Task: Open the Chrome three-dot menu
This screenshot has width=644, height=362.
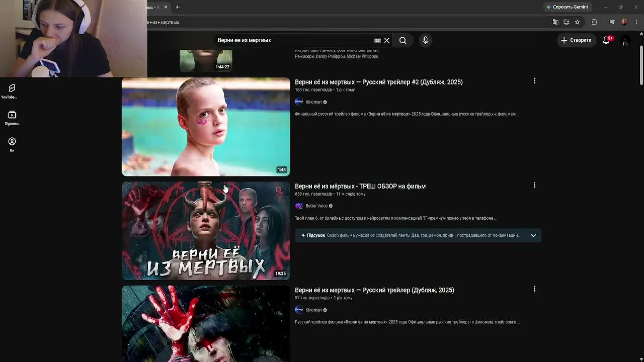Action: [x=636, y=22]
